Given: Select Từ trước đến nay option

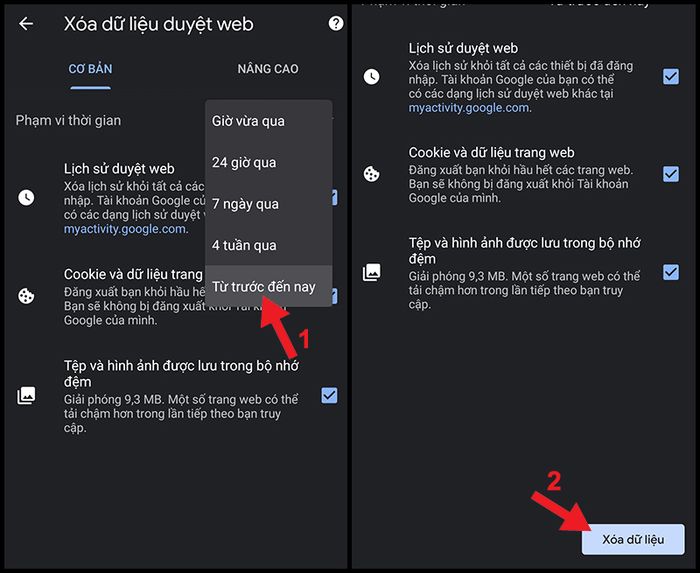Looking at the screenshot, I should [x=269, y=286].
